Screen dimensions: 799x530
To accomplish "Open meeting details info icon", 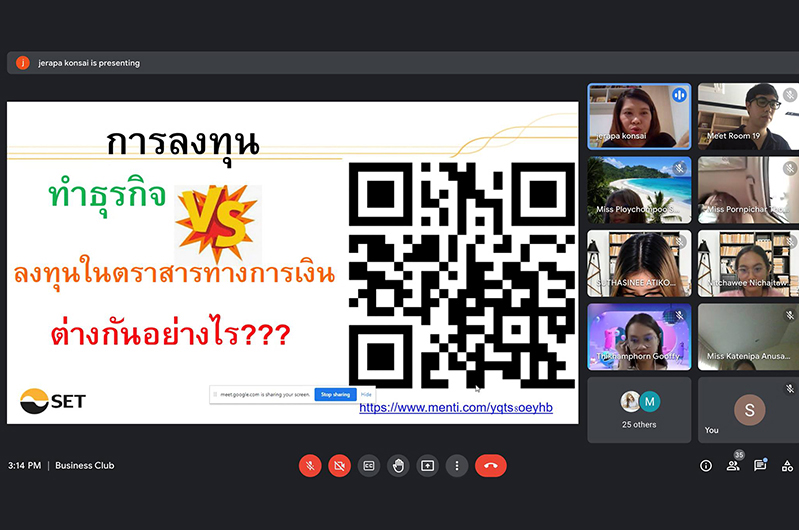I will click(706, 466).
